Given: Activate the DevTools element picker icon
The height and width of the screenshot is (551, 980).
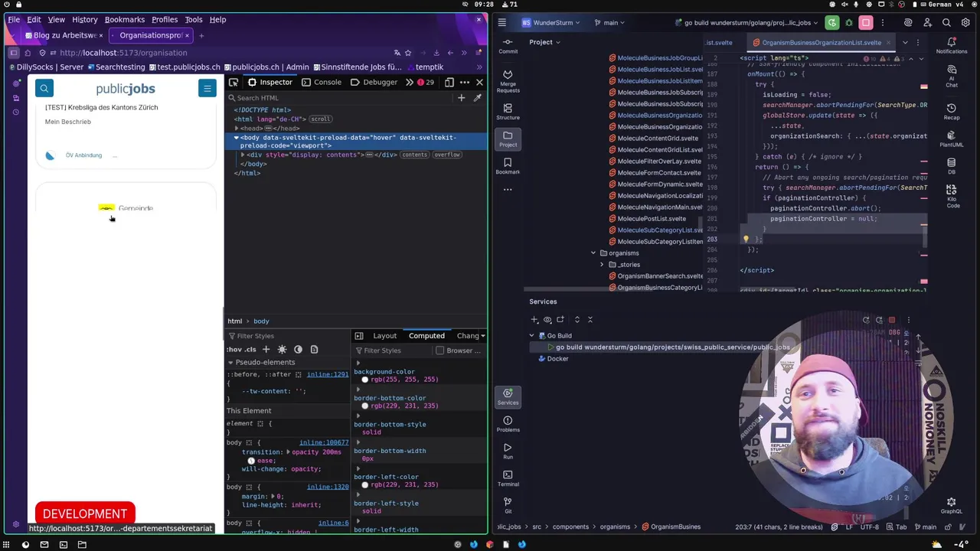Looking at the screenshot, I should [x=234, y=82].
